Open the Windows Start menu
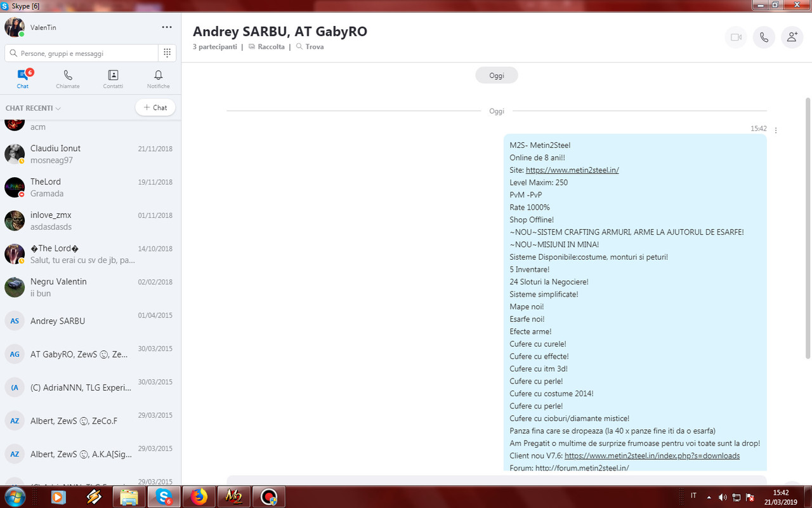 [x=14, y=497]
